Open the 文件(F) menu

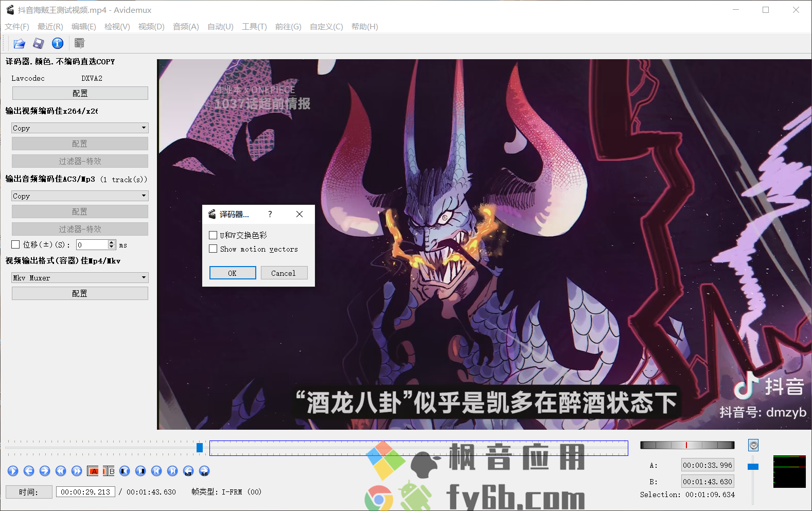pos(17,27)
